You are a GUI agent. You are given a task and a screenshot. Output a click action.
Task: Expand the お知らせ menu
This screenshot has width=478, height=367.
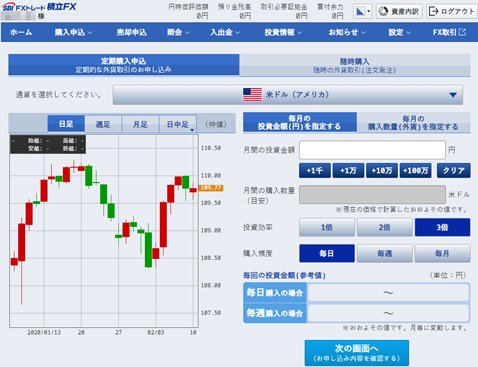[x=347, y=32]
